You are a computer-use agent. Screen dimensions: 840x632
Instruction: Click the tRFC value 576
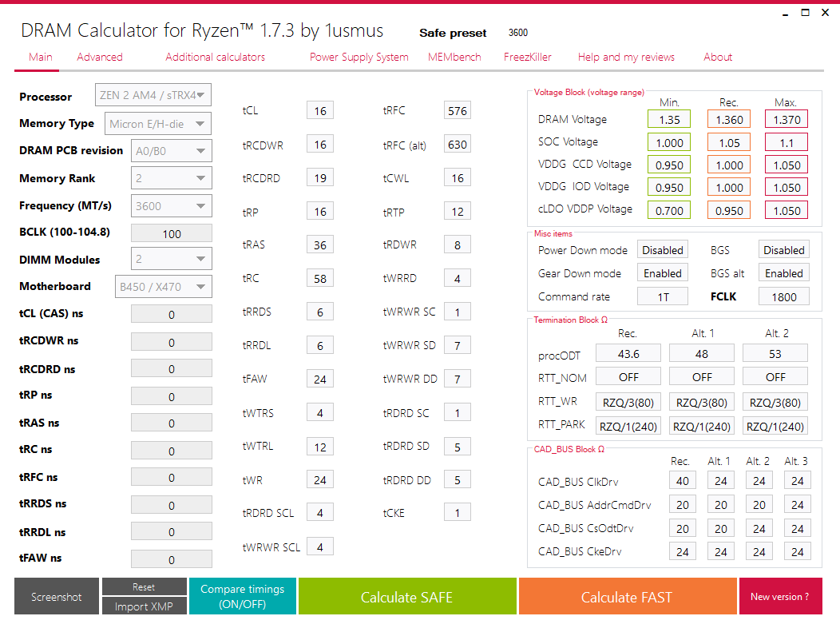point(458,110)
